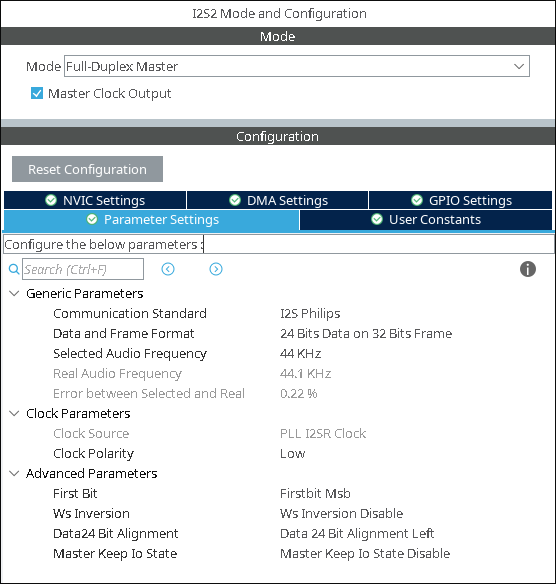The height and width of the screenshot is (584, 556).
Task: Change Clock Polarity Low value
Action: click(x=293, y=454)
